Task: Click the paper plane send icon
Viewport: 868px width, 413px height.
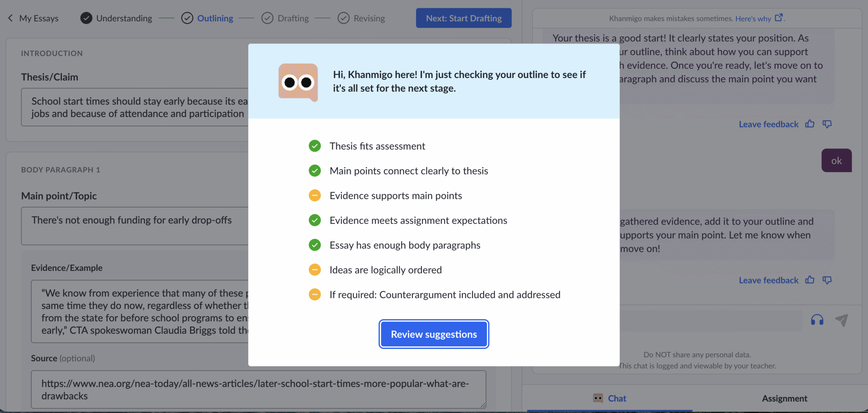Action: tap(842, 320)
